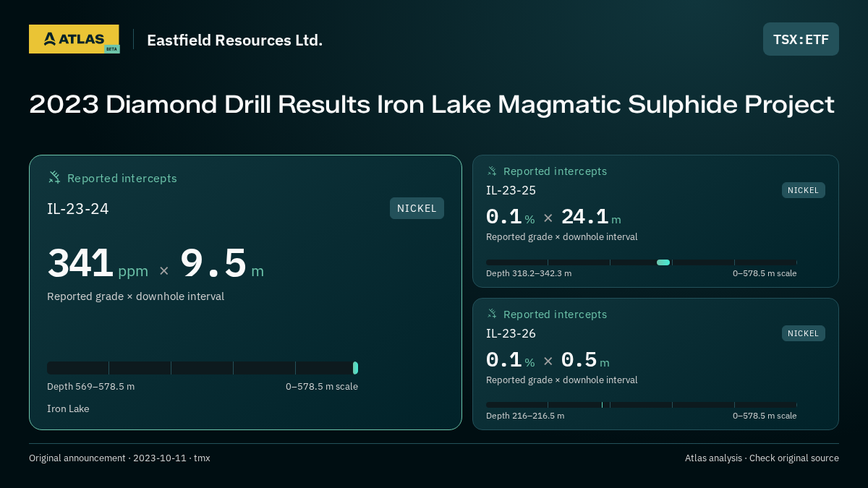Click the Original announcement 2023-10-11 footer text
This screenshot has width=868, height=488.
[119, 458]
